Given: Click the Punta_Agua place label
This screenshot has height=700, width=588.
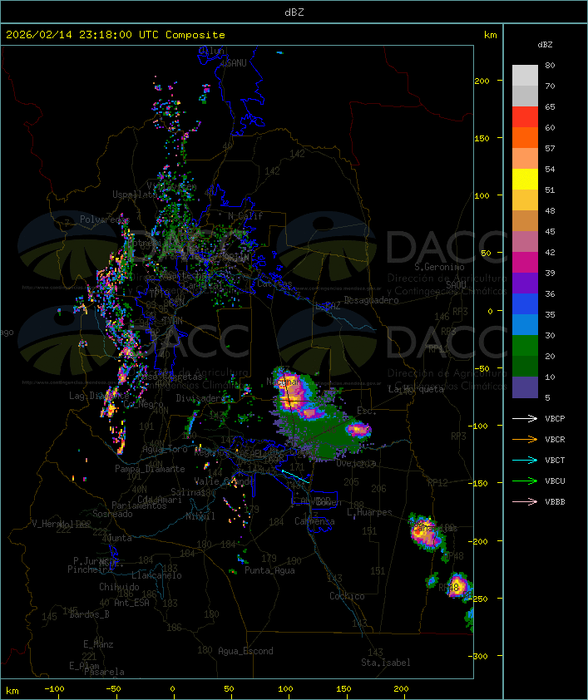Looking at the screenshot, I should 269,570.
